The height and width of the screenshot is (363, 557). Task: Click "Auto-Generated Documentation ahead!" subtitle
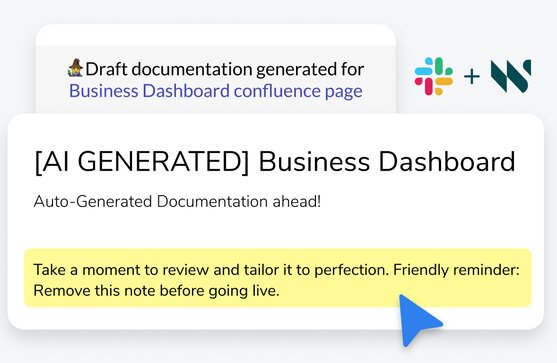tap(177, 201)
